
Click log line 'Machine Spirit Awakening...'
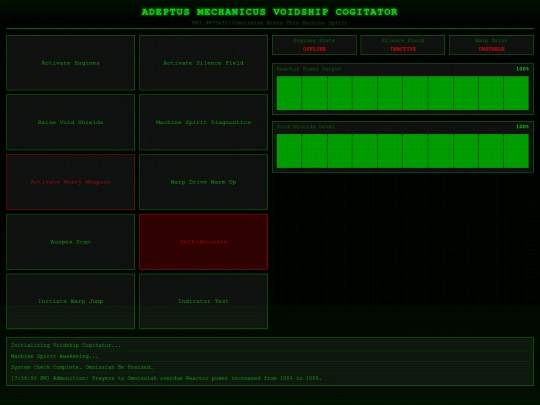coord(54,356)
